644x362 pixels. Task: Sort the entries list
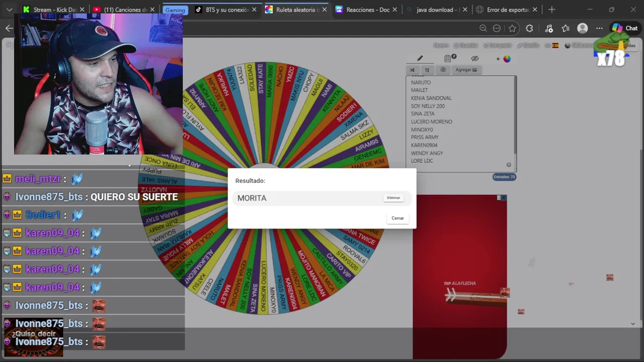pos(427,70)
